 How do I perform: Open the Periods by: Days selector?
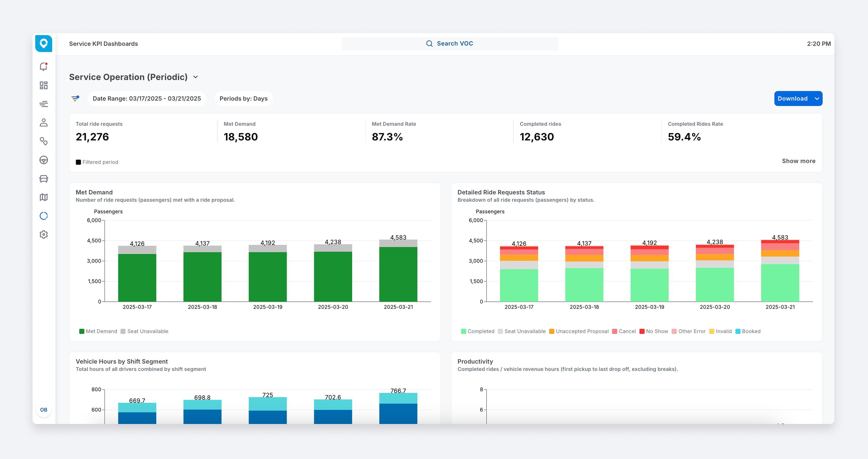click(x=243, y=99)
